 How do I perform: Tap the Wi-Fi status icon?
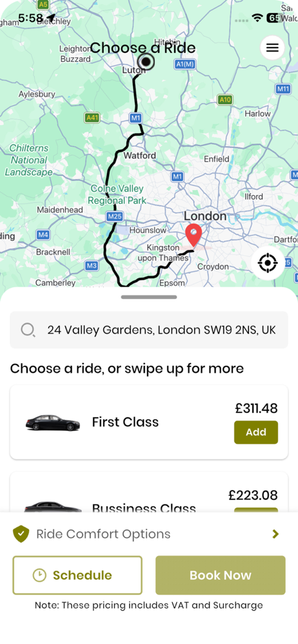pyautogui.click(x=257, y=17)
